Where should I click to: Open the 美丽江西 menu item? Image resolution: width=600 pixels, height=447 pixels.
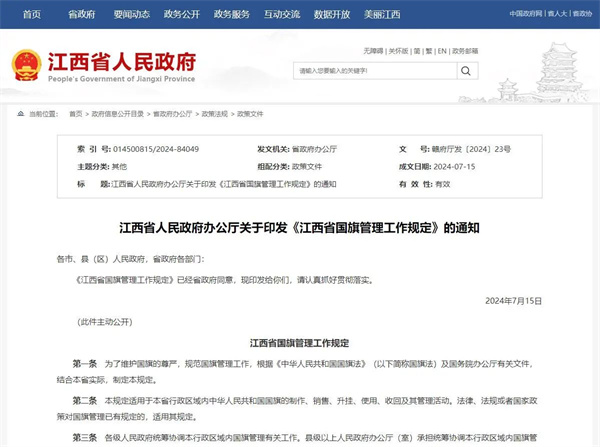[382, 15]
